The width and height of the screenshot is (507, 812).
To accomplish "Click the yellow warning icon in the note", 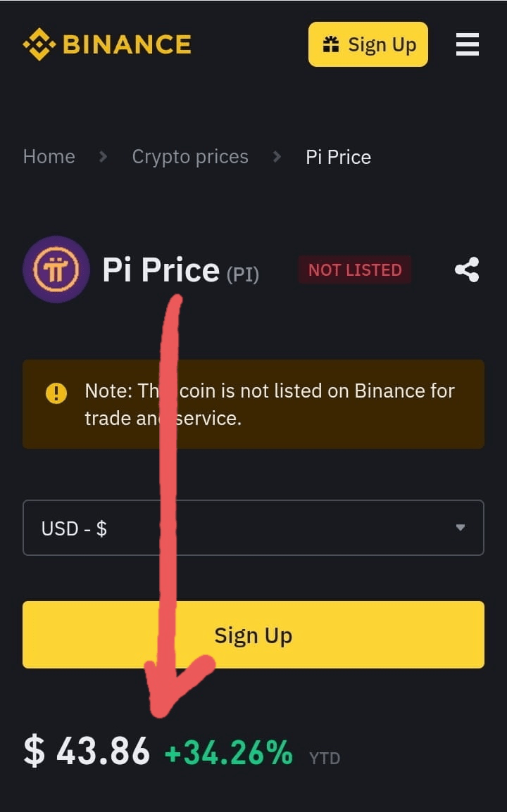I will pyautogui.click(x=56, y=393).
